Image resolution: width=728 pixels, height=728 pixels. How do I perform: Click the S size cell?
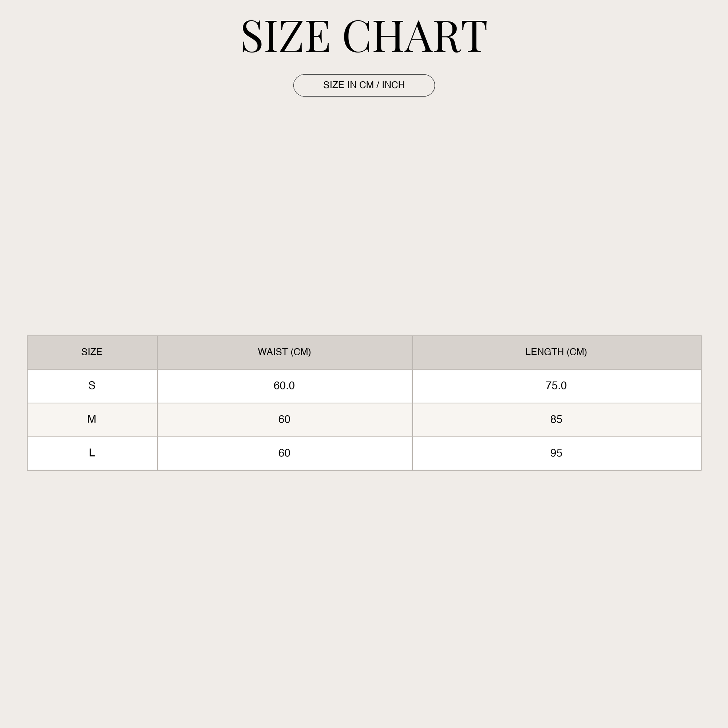coord(92,386)
